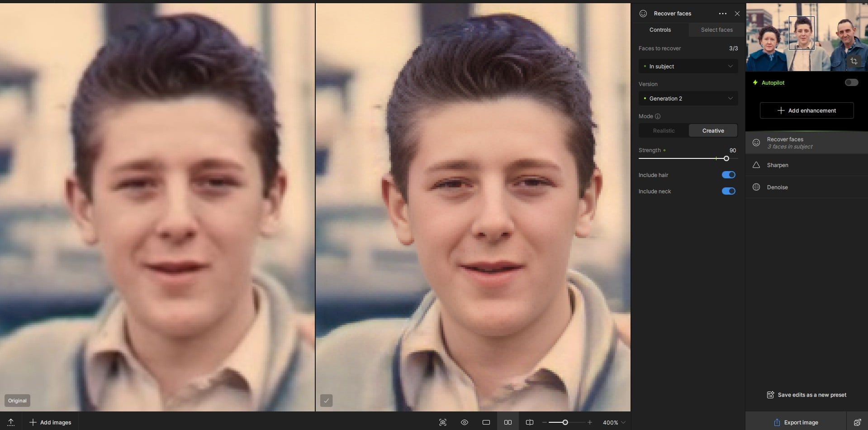This screenshot has height=430, width=868.
Task: Click the face focus icon in bottom toolbar
Action: click(x=443, y=422)
